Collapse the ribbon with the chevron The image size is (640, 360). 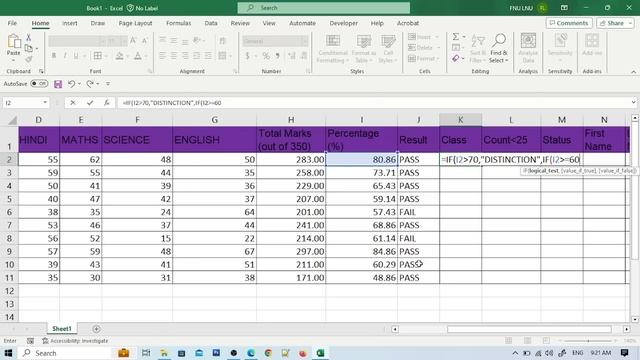pyautogui.click(x=633, y=72)
